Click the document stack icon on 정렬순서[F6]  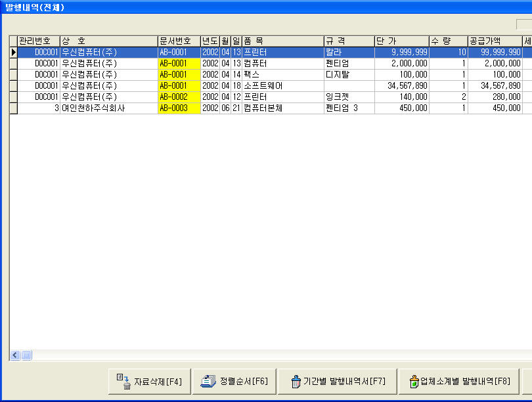pyautogui.click(x=208, y=381)
